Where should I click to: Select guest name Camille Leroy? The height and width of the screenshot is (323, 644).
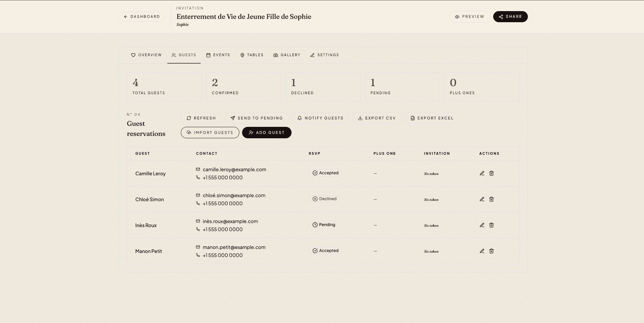click(x=150, y=174)
